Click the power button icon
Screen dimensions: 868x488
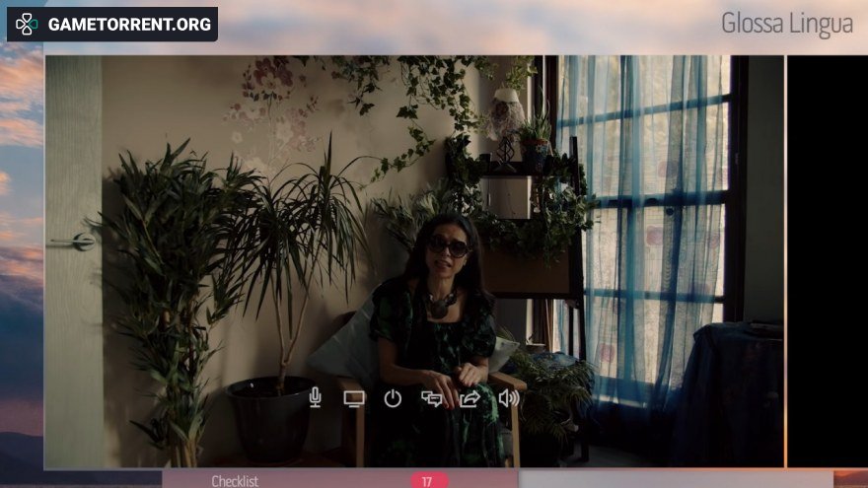(393, 398)
